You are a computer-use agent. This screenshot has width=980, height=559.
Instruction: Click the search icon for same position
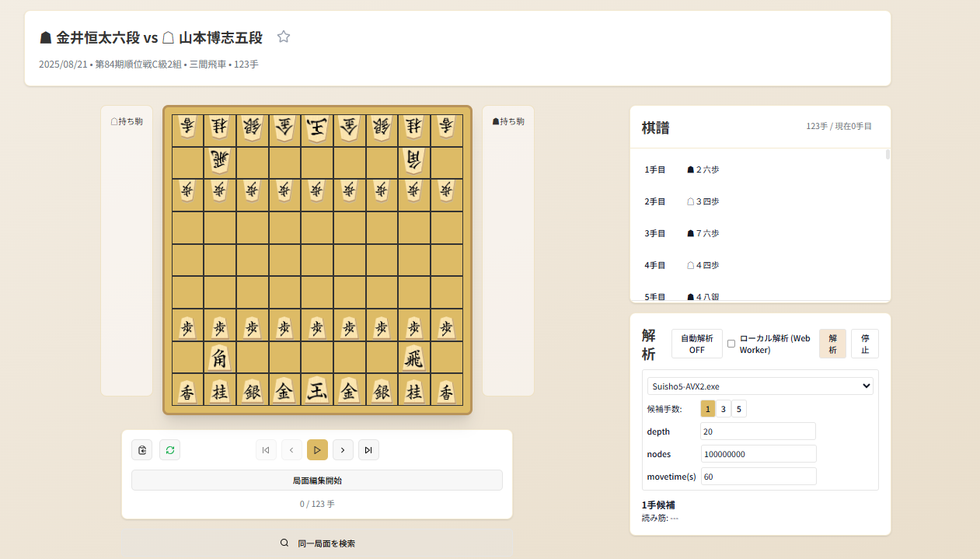pyautogui.click(x=284, y=543)
